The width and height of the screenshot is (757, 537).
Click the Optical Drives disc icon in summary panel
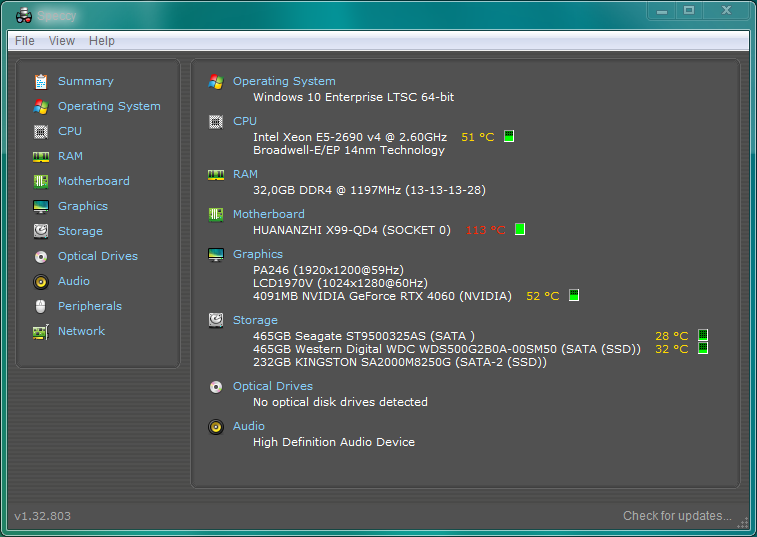click(x=216, y=387)
